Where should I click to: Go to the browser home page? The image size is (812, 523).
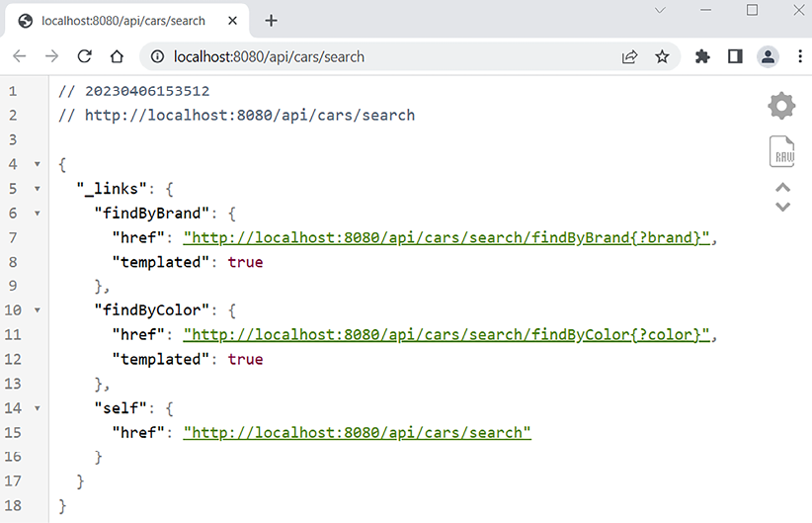tap(117, 57)
